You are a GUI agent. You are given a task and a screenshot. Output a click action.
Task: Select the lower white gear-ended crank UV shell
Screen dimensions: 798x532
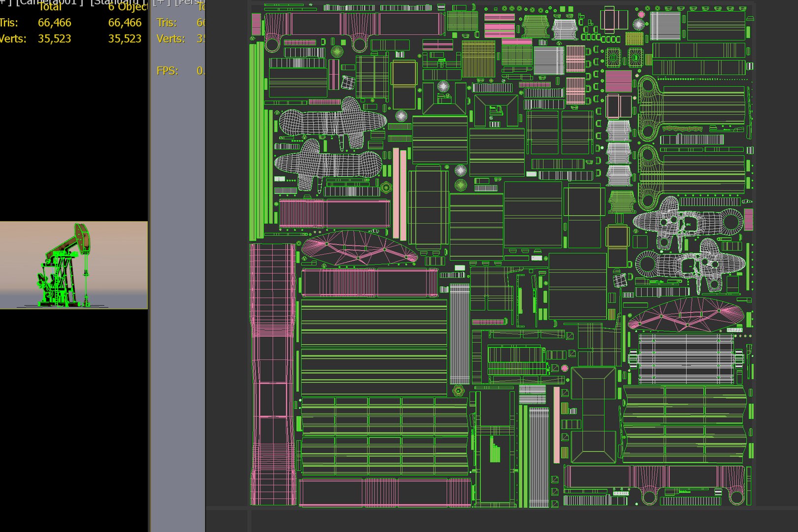click(690, 265)
